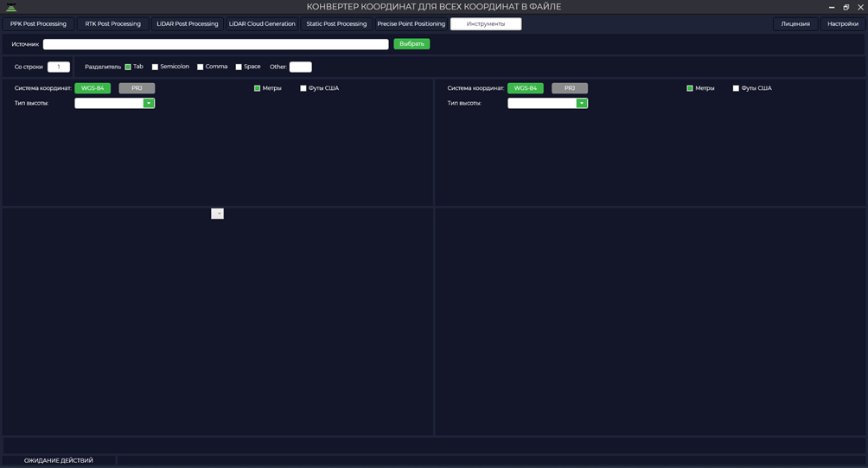Enable Футы США checkbox in left panel
This screenshot has height=468, width=868.
tap(303, 88)
